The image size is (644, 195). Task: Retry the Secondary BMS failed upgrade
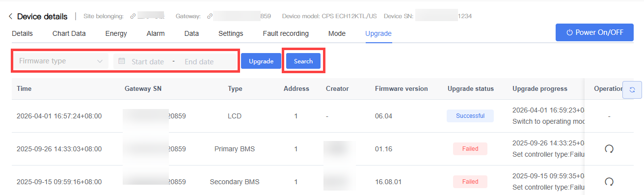[x=609, y=182]
